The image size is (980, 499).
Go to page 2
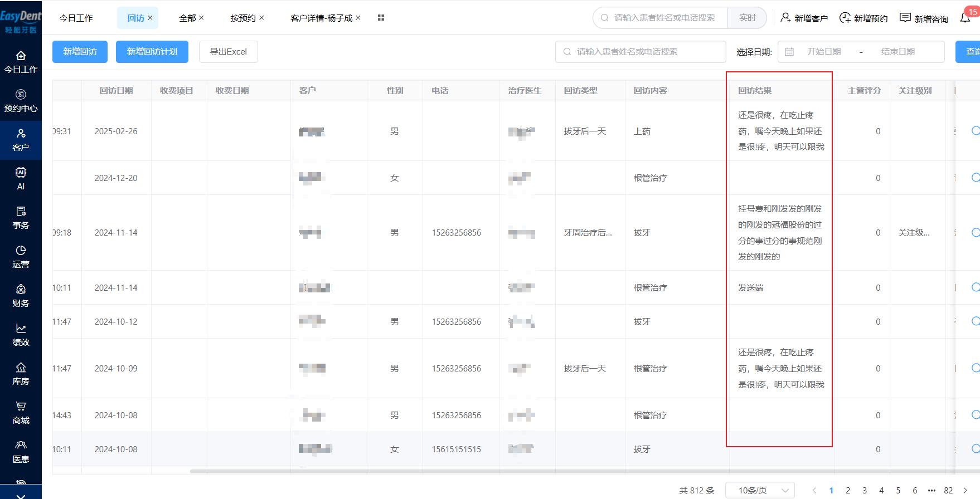848,490
